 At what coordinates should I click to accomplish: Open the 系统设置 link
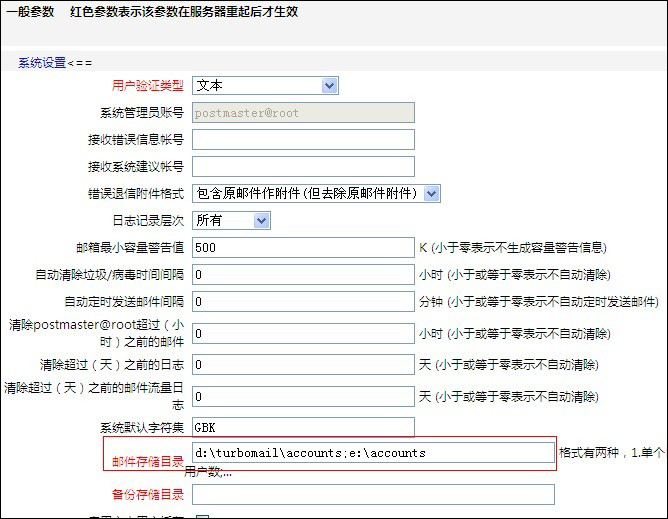(41, 62)
